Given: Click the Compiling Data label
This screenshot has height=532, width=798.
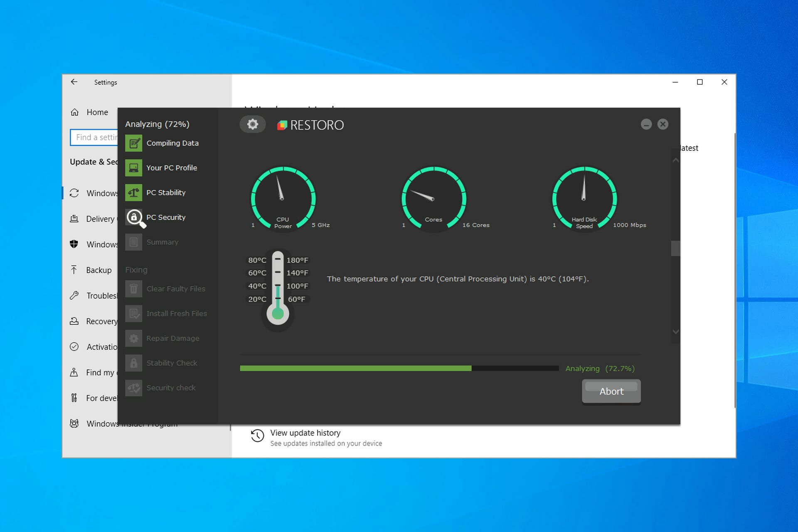Looking at the screenshot, I should (x=172, y=143).
